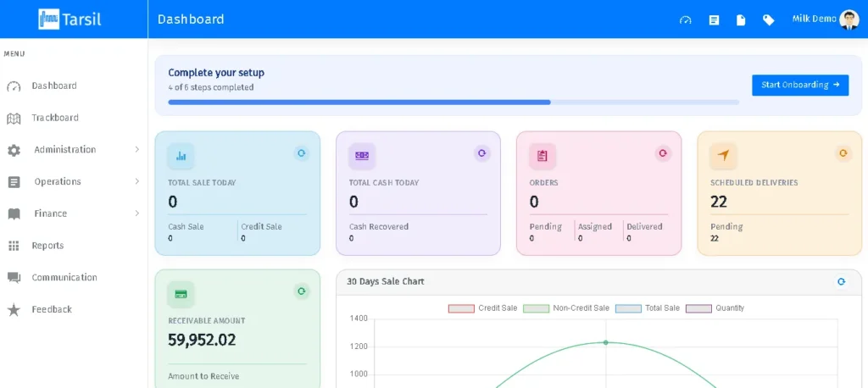The height and width of the screenshot is (388, 868).
Task: Click the Communication chat icon
Action: click(x=14, y=278)
